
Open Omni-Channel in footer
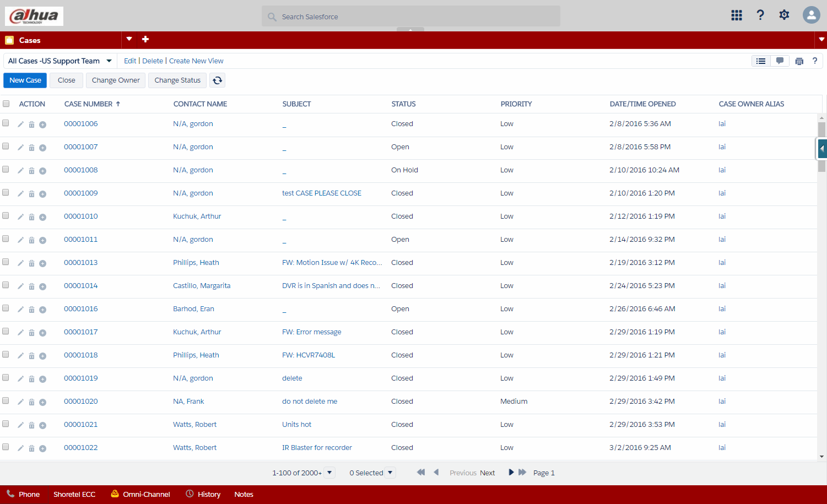[x=140, y=494]
